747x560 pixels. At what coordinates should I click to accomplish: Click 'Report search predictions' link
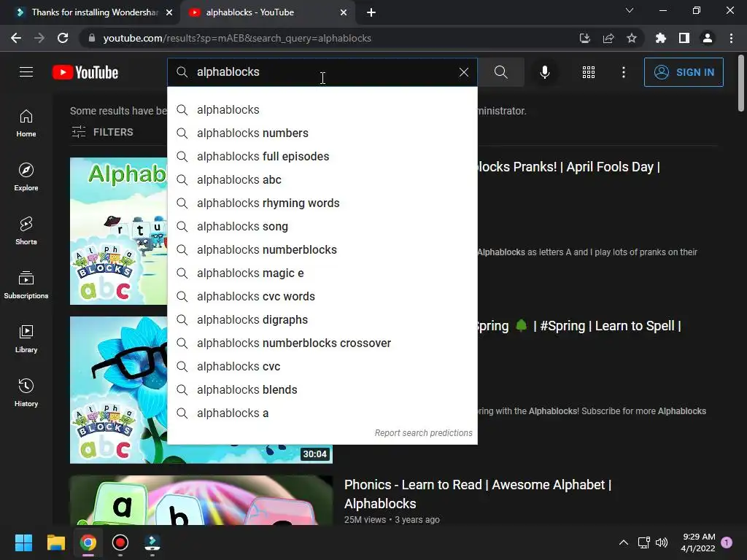tap(423, 433)
